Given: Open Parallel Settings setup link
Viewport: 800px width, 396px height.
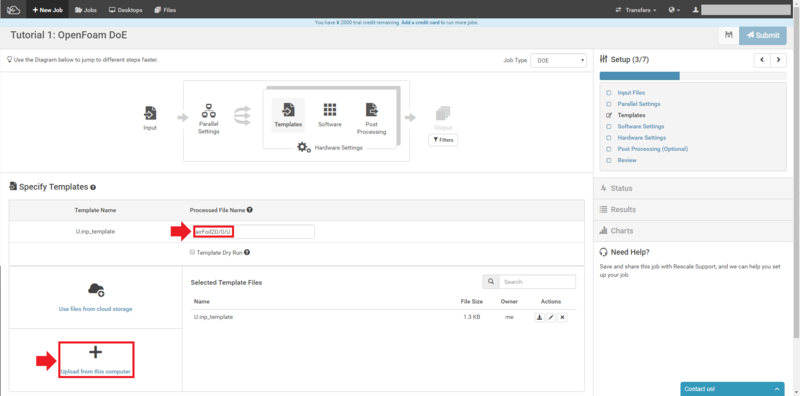Looking at the screenshot, I should coord(639,104).
